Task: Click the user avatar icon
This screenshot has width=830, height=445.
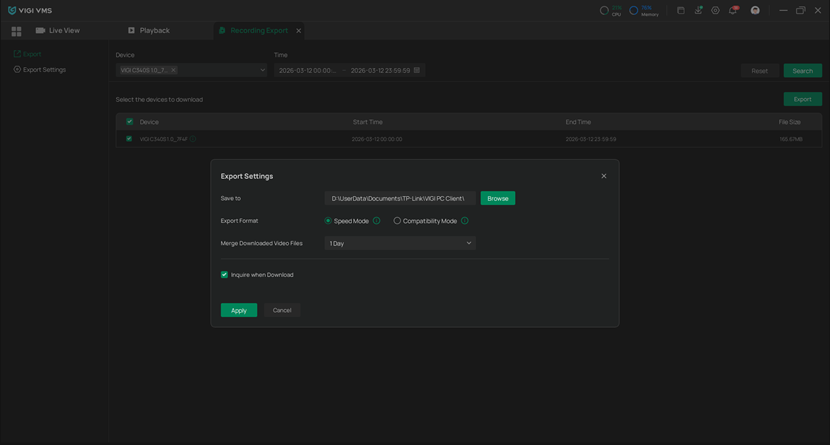Action: (755, 10)
